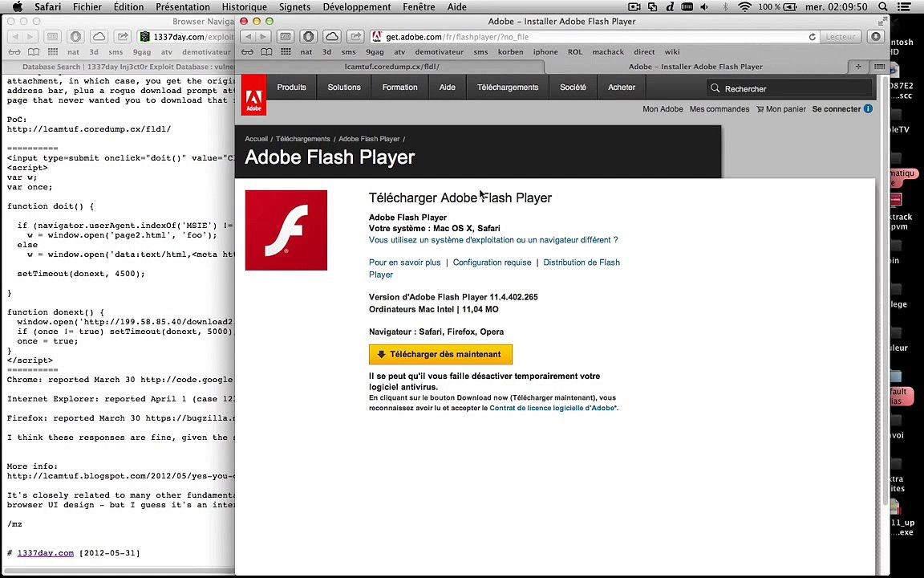Reload the get.adobe.com page
Image resolution: width=924 pixels, height=578 pixels.
tap(812, 37)
